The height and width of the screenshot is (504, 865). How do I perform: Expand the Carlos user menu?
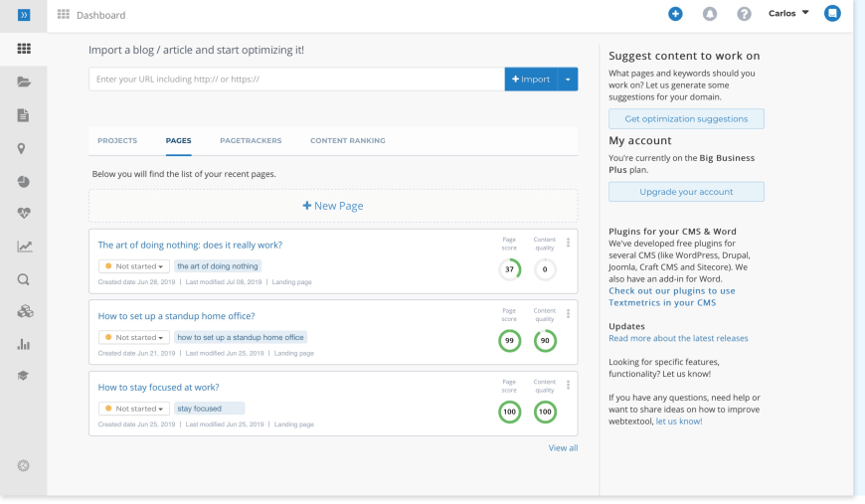point(788,14)
